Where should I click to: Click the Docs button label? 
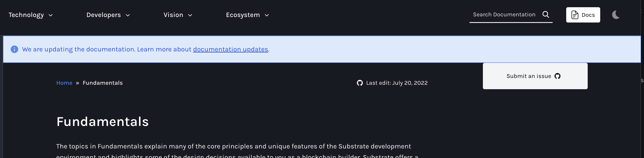pos(588,15)
